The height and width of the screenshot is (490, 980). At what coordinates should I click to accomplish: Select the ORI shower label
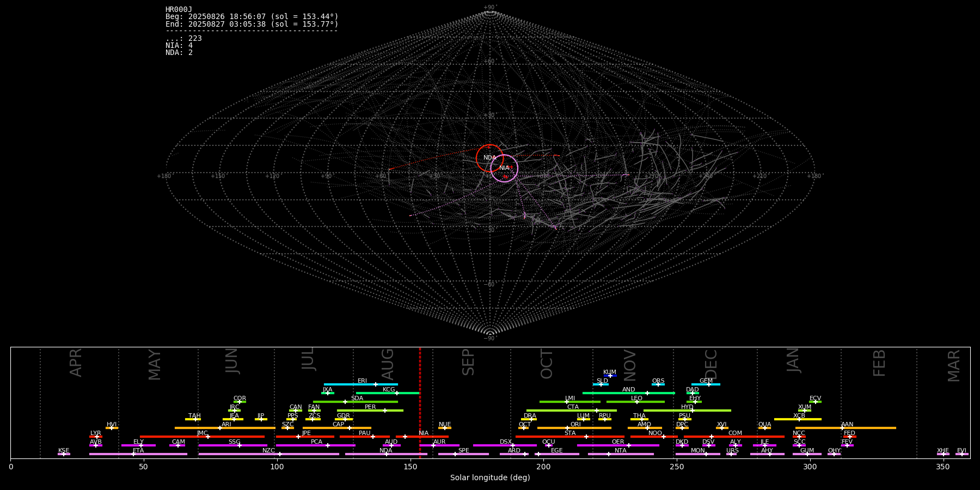[x=575, y=424]
